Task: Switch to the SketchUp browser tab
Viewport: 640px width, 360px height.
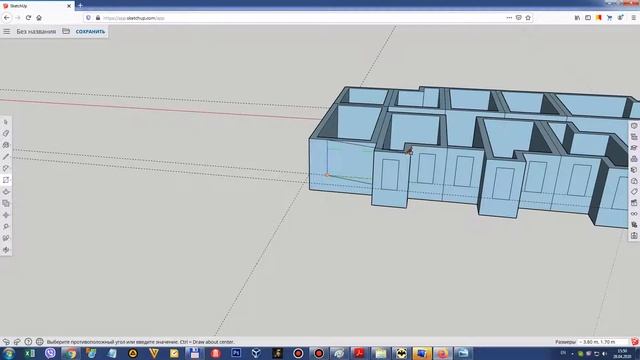Action: [x=37, y=6]
